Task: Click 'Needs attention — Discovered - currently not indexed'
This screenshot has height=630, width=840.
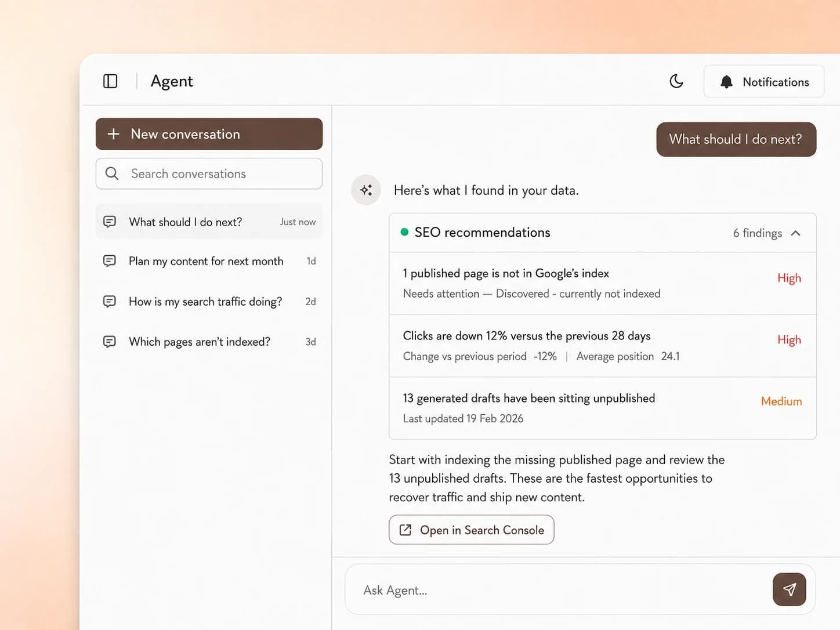Action: tap(531, 294)
